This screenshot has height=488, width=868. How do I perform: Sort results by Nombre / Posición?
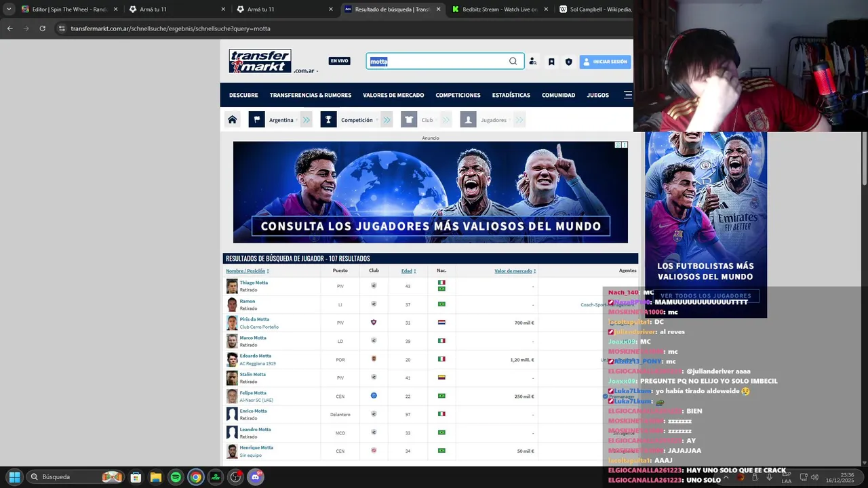tap(247, 271)
